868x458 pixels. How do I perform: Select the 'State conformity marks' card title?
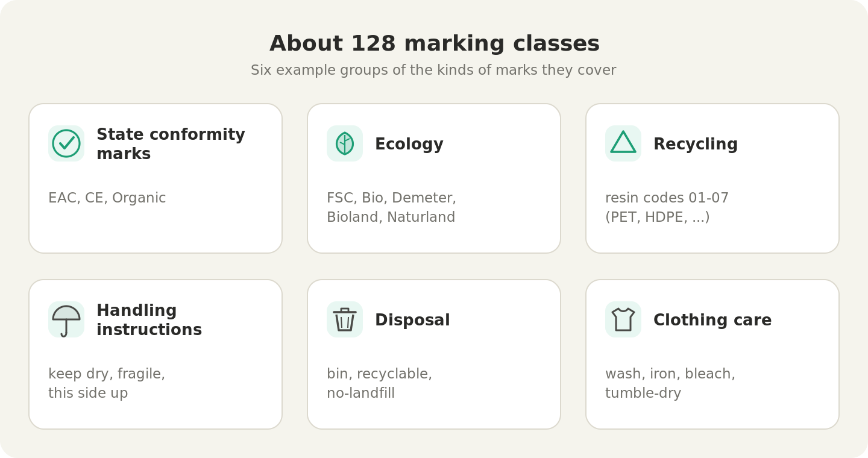[171, 144]
